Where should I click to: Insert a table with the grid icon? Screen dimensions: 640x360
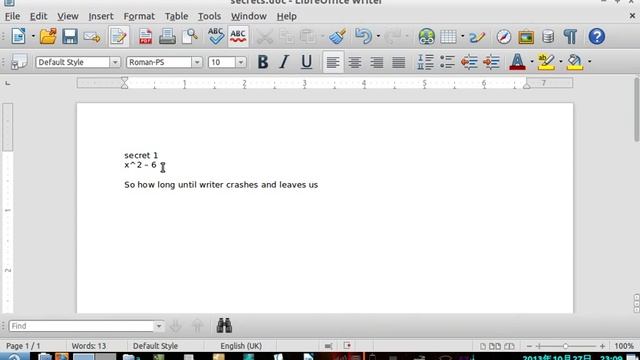click(448, 37)
